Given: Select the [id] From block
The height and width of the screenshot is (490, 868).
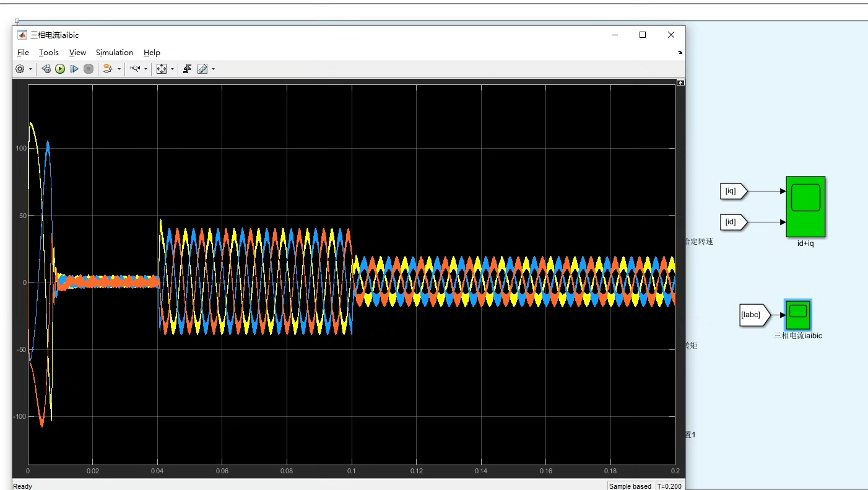Looking at the screenshot, I should [734, 221].
